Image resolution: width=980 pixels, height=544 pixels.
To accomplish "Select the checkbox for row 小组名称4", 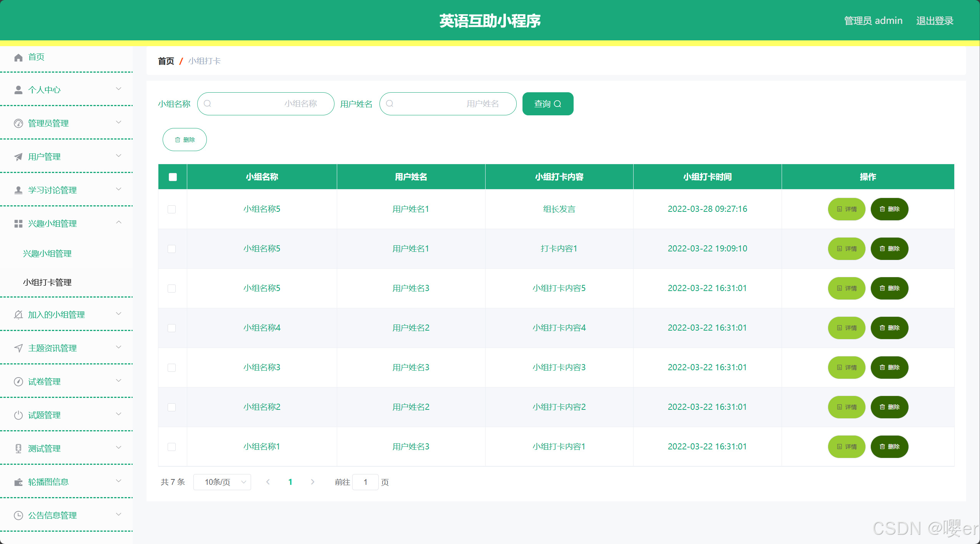I will (x=172, y=328).
